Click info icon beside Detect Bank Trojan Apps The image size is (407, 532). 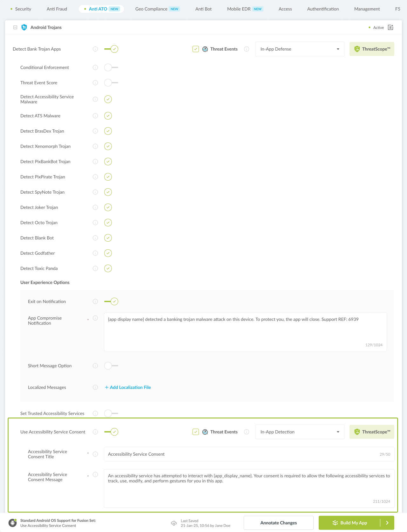(95, 49)
